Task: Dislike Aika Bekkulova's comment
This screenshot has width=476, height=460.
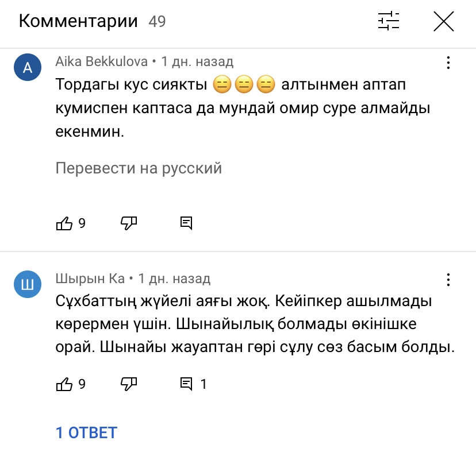Action: point(129,223)
